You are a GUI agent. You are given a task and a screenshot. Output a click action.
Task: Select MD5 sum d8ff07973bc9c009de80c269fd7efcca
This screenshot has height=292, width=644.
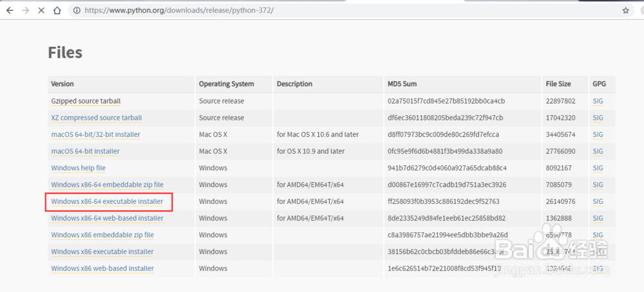[x=444, y=134]
